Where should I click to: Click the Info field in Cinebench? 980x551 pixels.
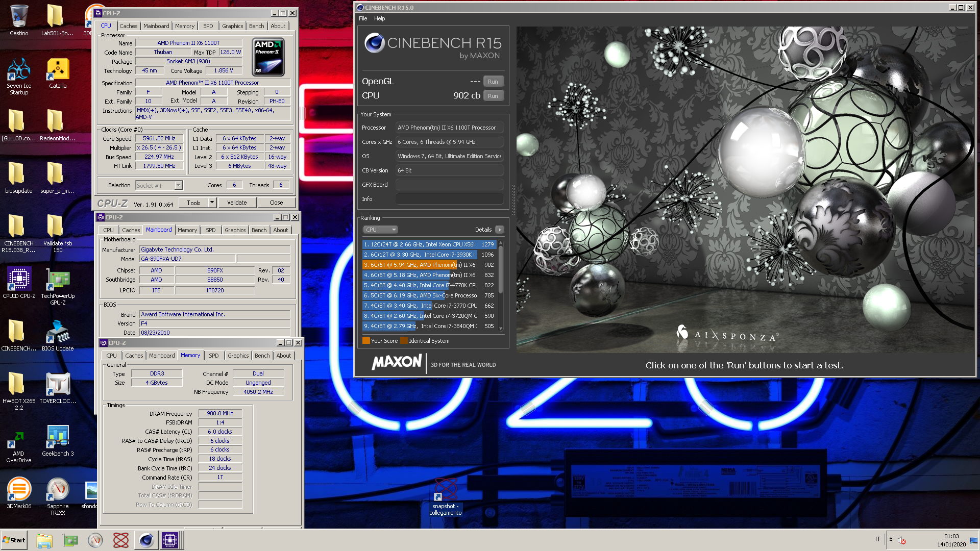click(450, 199)
